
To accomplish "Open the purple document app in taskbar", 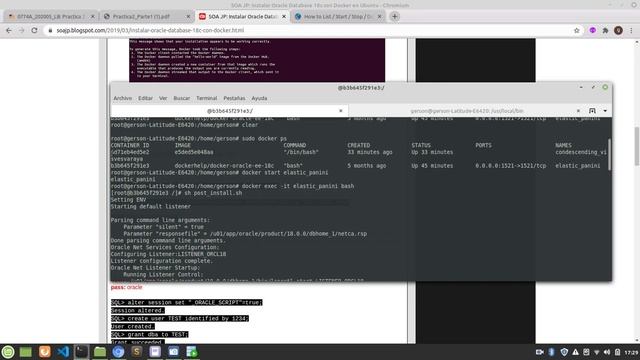I will point(155,352).
